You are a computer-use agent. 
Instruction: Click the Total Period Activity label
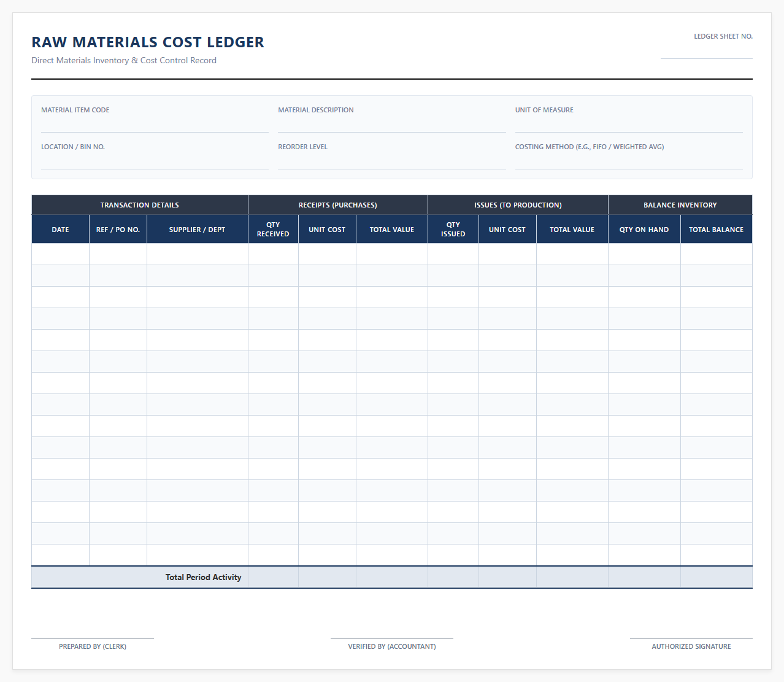tap(203, 577)
